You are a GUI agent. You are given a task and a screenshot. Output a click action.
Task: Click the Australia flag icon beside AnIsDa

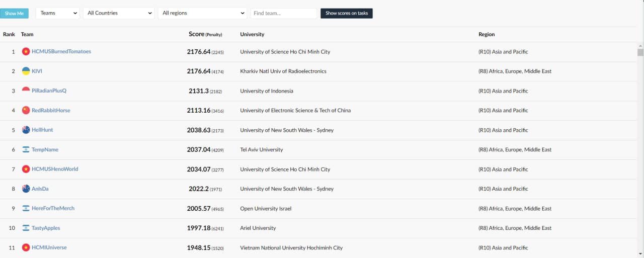pyautogui.click(x=26, y=189)
